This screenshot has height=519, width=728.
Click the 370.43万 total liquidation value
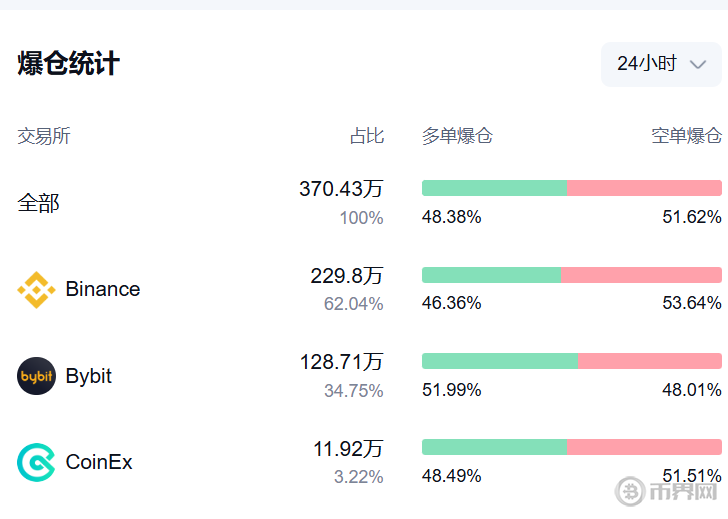click(x=341, y=189)
